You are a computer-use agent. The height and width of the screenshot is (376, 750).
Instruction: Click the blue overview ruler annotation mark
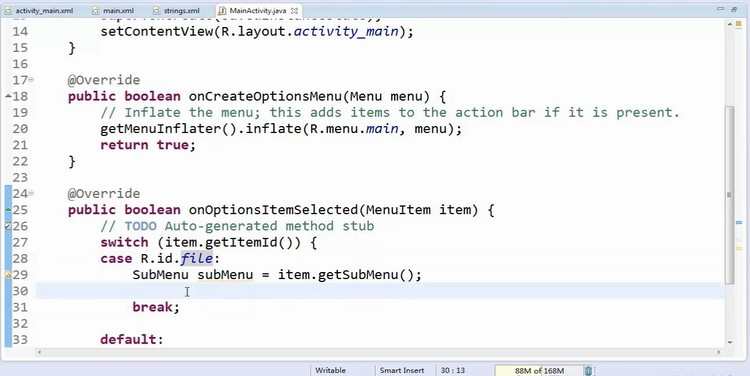pos(738,223)
